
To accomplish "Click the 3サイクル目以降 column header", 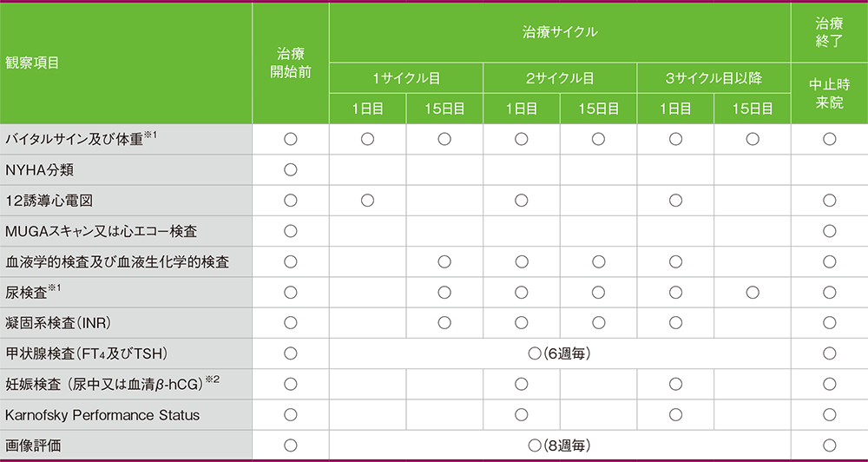I will pyautogui.click(x=713, y=78).
